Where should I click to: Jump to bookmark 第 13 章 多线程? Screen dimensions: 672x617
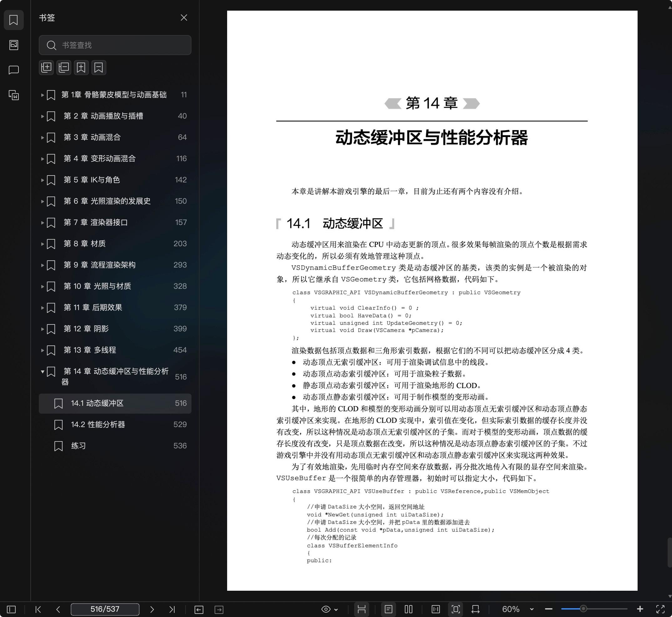tap(115, 350)
